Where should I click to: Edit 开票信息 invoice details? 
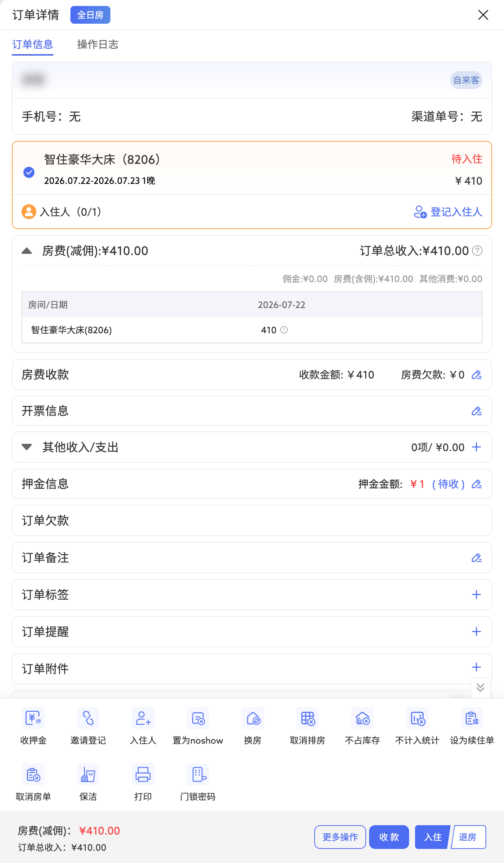point(477,411)
